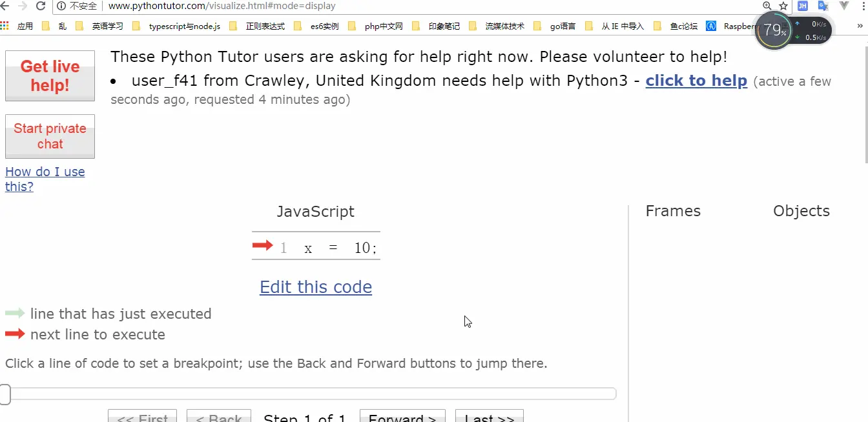
Task: Click the zoom magnifier icon in address bar
Action: 767,6
